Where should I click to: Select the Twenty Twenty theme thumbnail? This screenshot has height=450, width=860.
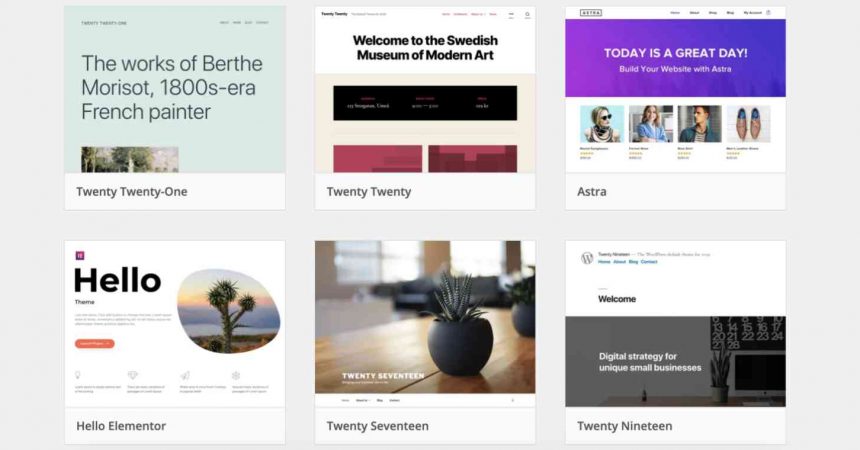pyautogui.click(x=425, y=89)
